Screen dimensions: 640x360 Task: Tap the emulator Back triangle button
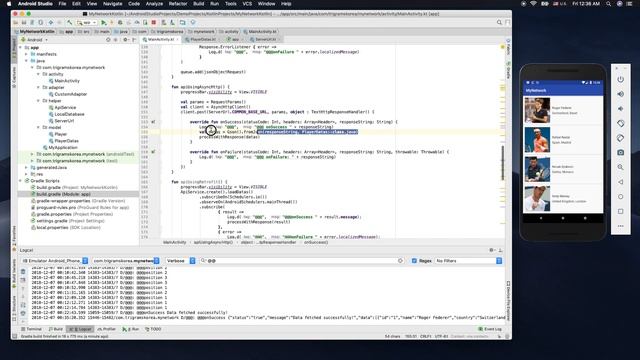click(620, 182)
